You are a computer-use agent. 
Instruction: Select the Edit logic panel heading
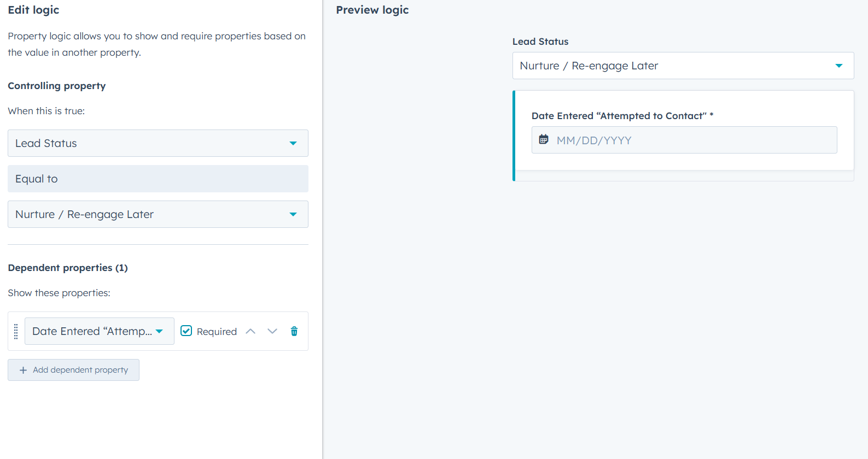(x=33, y=10)
